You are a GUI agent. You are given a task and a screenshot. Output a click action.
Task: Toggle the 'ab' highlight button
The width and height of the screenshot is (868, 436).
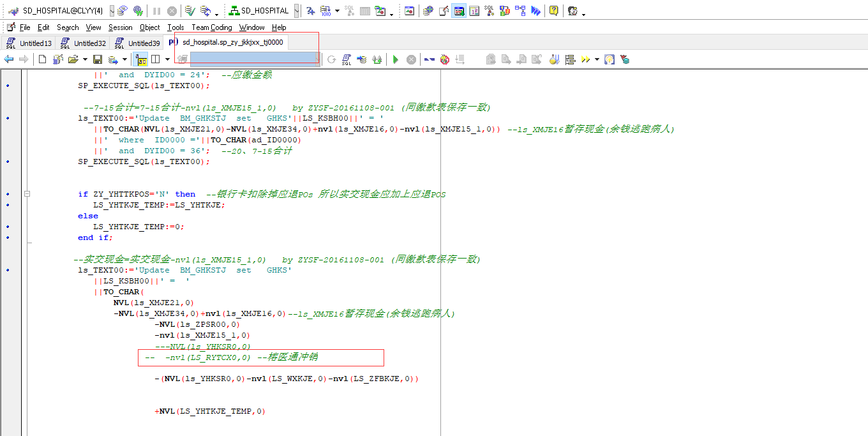coord(140,59)
